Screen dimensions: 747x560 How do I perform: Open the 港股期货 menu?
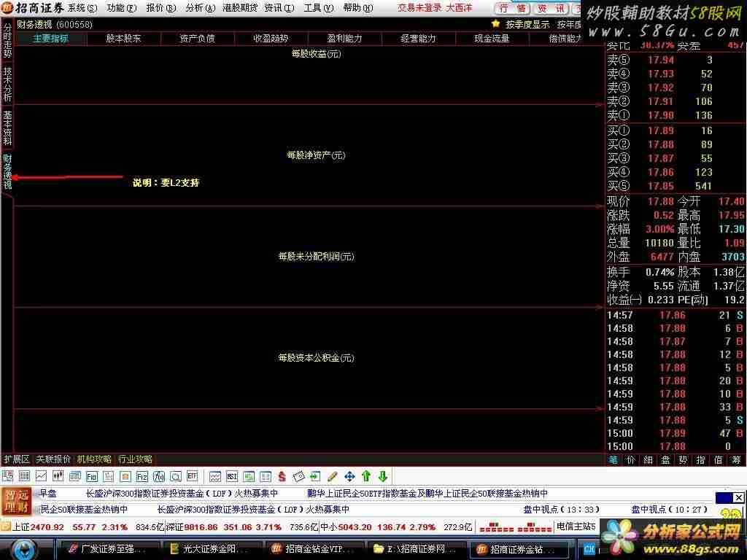point(240,8)
